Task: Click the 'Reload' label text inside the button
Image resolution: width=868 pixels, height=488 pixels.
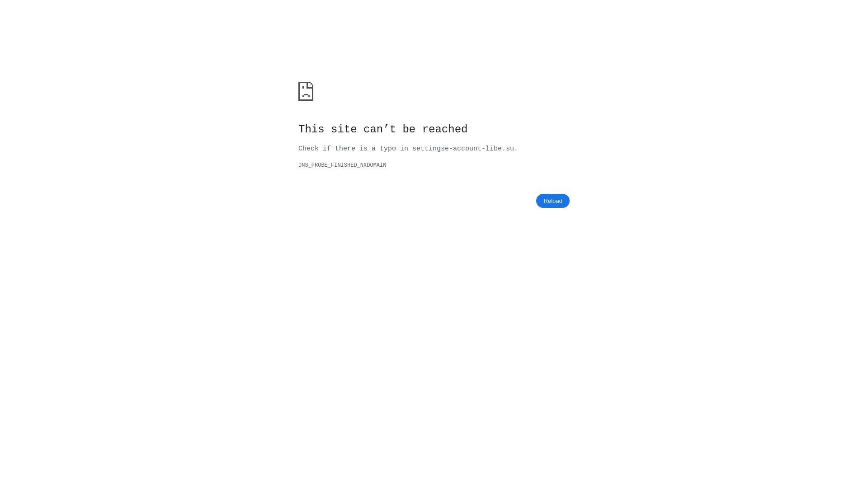Action: pos(552,201)
